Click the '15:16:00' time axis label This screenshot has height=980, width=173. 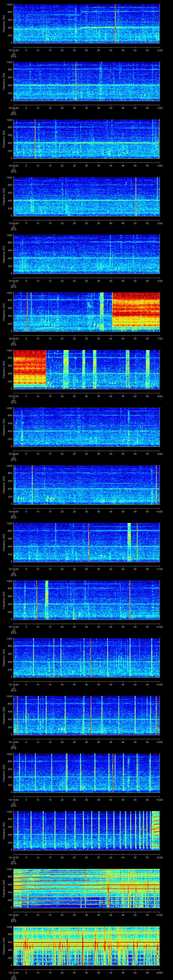[x=13, y=915]
